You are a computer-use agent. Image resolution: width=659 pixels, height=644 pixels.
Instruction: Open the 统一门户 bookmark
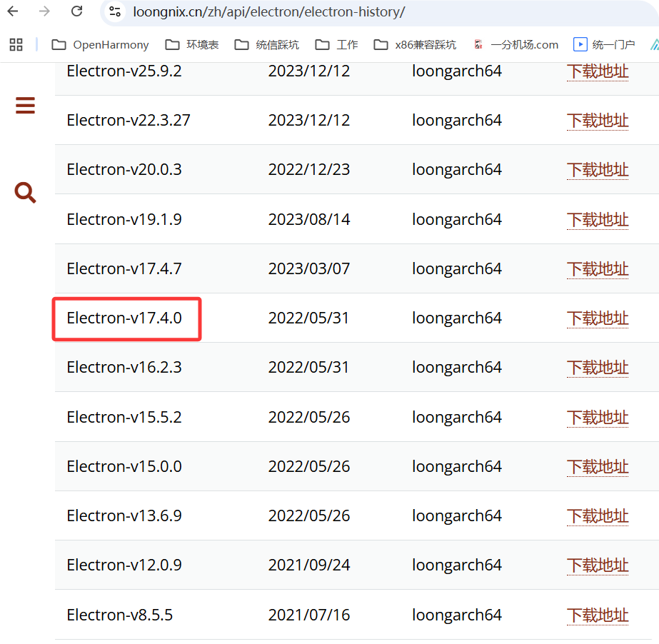coord(604,44)
